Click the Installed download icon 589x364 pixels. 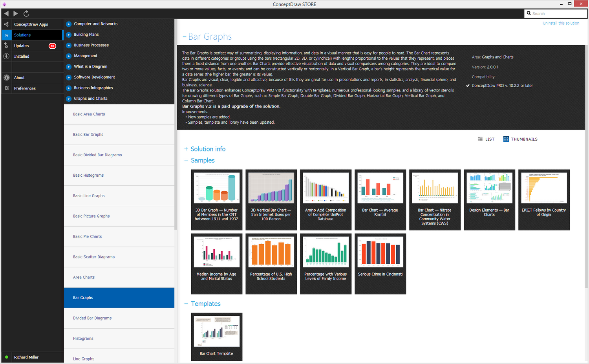click(6, 56)
